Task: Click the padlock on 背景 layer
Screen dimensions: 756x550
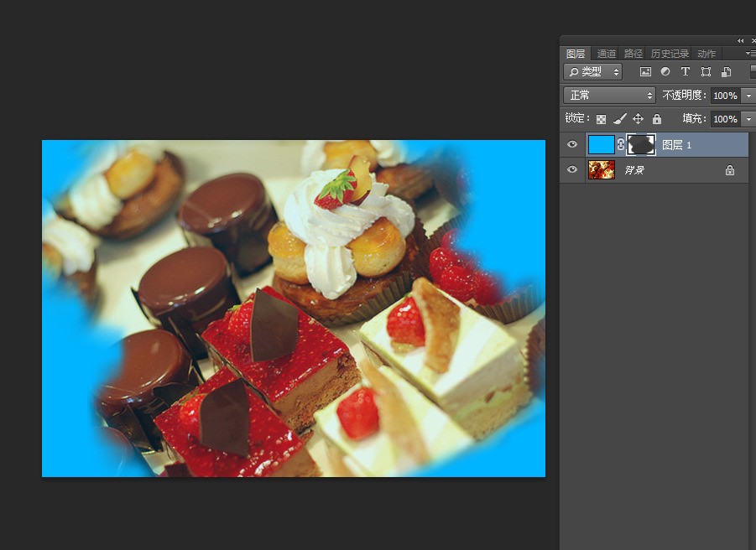Action: 730,170
